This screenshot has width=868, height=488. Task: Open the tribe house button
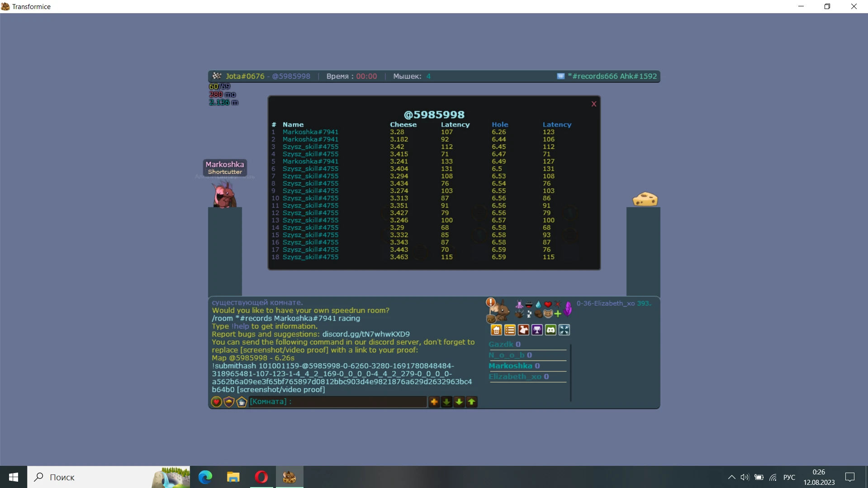tap(496, 330)
